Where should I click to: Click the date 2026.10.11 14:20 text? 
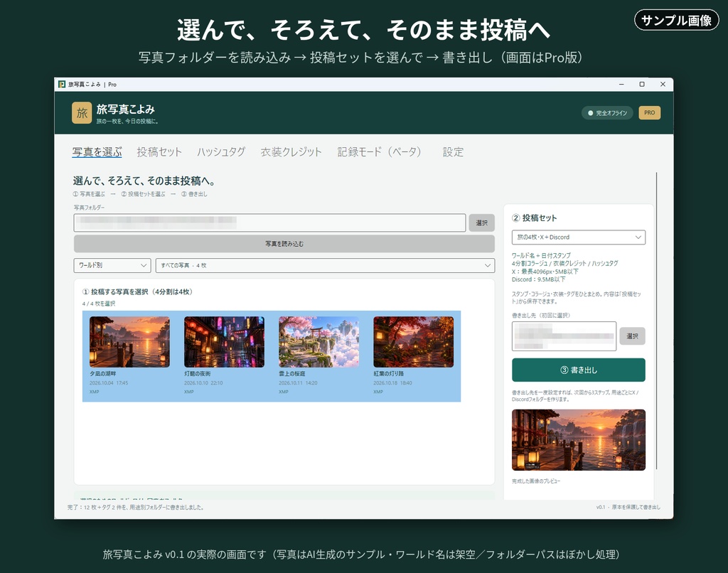point(298,383)
